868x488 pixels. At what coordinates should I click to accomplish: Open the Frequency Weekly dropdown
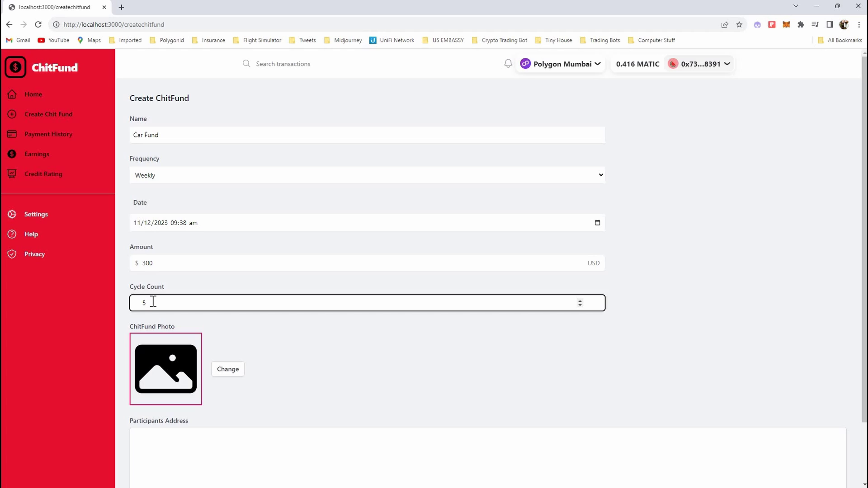pyautogui.click(x=367, y=175)
